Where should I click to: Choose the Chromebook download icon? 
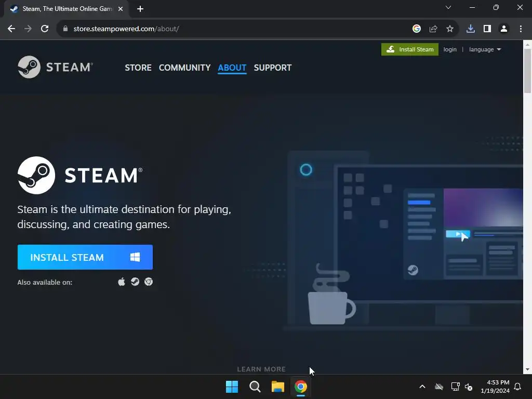149,282
